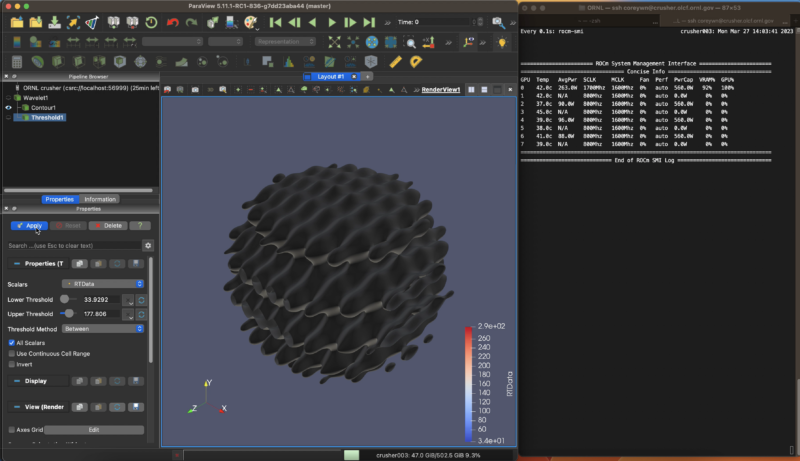800x461 pixels.
Task: Select the Layout #1 tab
Action: tap(330, 76)
